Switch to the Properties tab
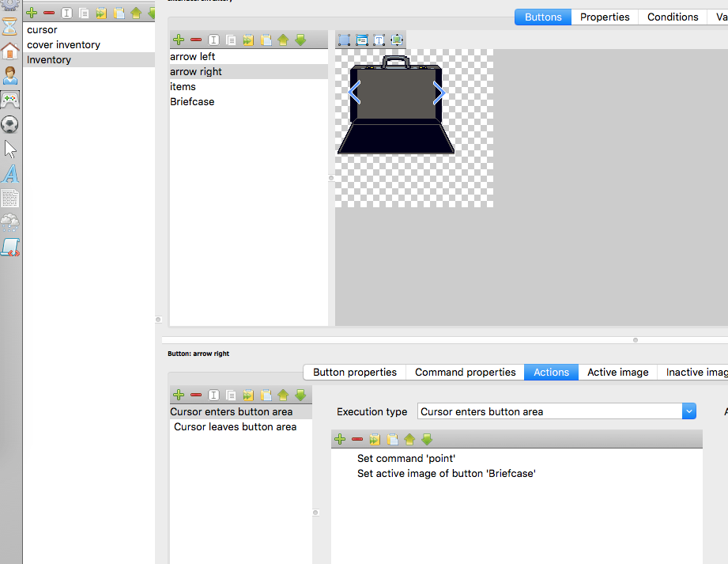 point(605,17)
